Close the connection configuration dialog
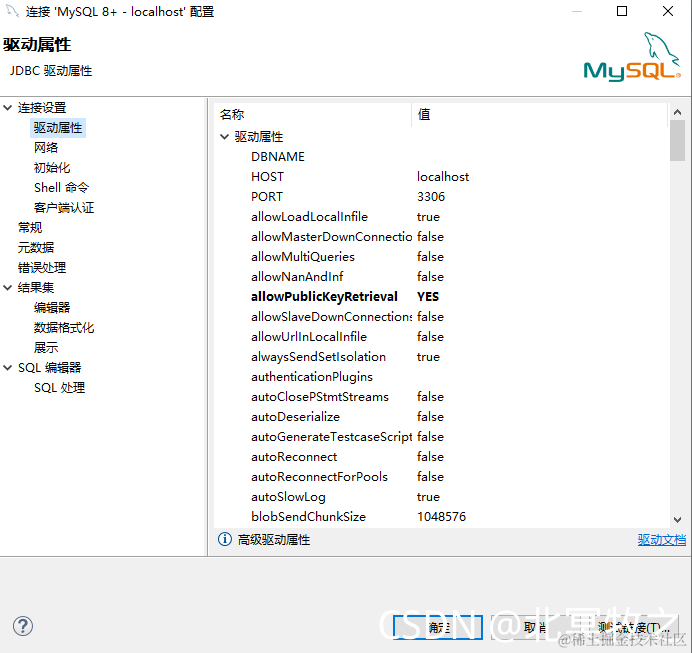692x653 pixels. pos(668,11)
